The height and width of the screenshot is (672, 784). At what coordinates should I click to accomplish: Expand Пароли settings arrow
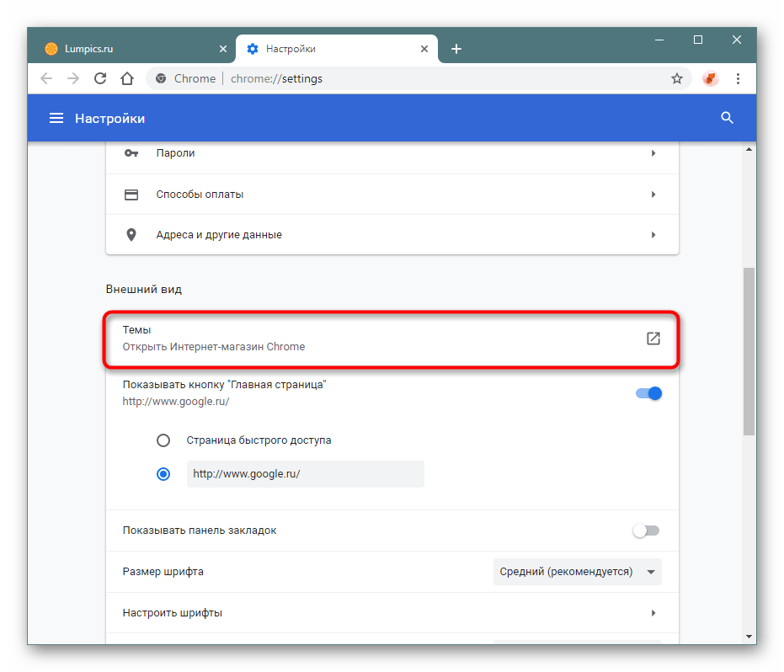tap(653, 153)
